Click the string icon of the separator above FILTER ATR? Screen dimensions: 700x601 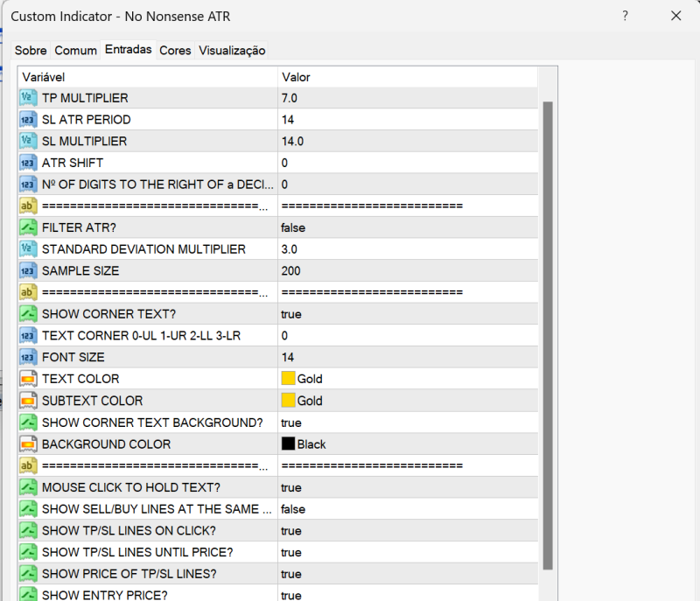click(x=28, y=206)
